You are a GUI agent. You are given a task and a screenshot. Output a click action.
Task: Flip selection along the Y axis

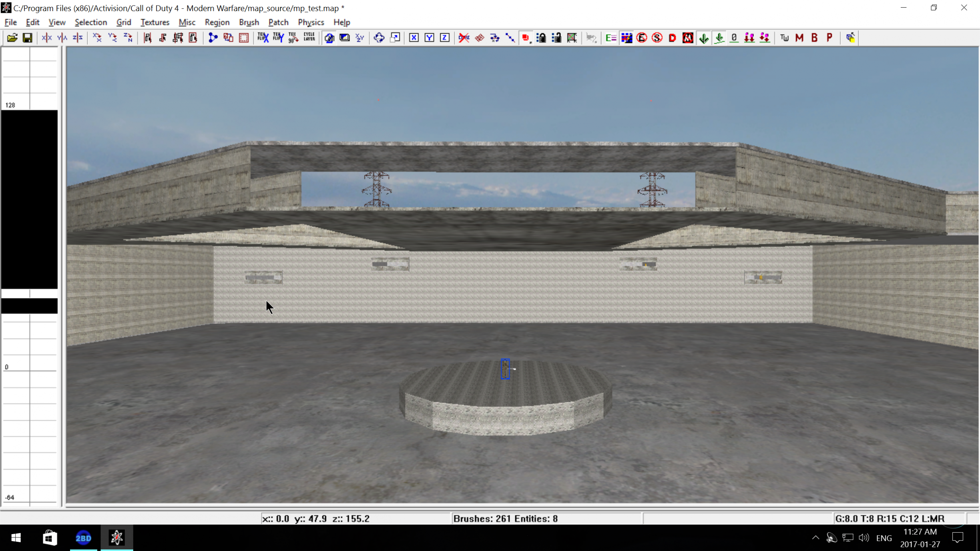click(x=62, y=38)
